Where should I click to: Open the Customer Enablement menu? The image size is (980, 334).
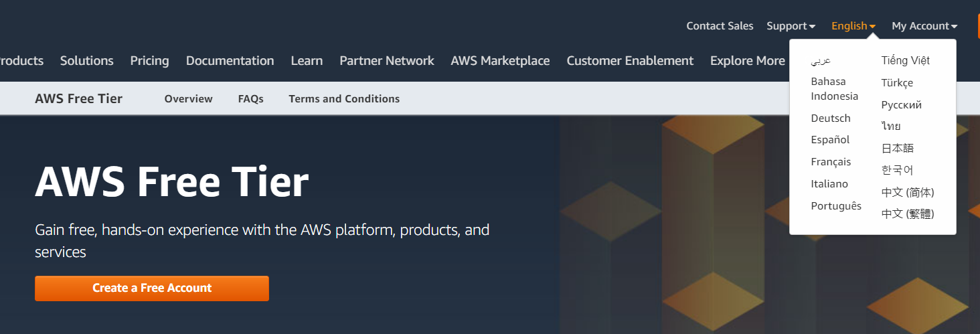pos(630,61)
